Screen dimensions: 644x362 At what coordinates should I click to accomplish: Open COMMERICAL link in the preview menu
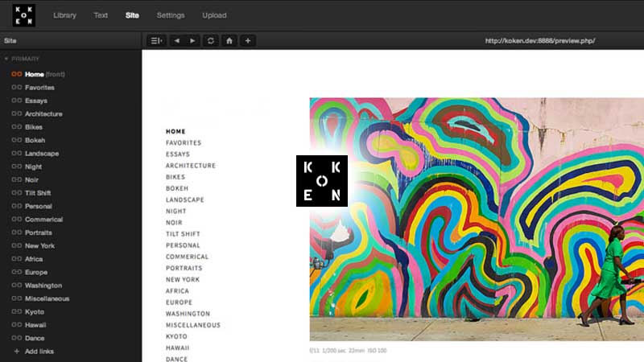[x=187, y=257]
